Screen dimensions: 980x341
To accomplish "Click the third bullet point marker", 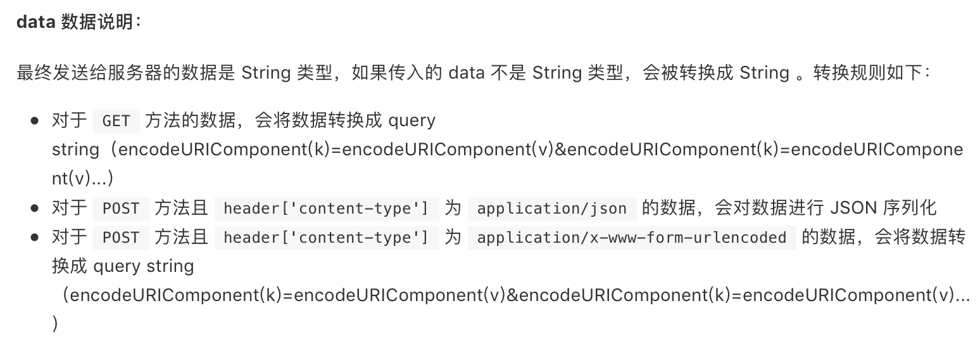I will [x=35, y=238].
